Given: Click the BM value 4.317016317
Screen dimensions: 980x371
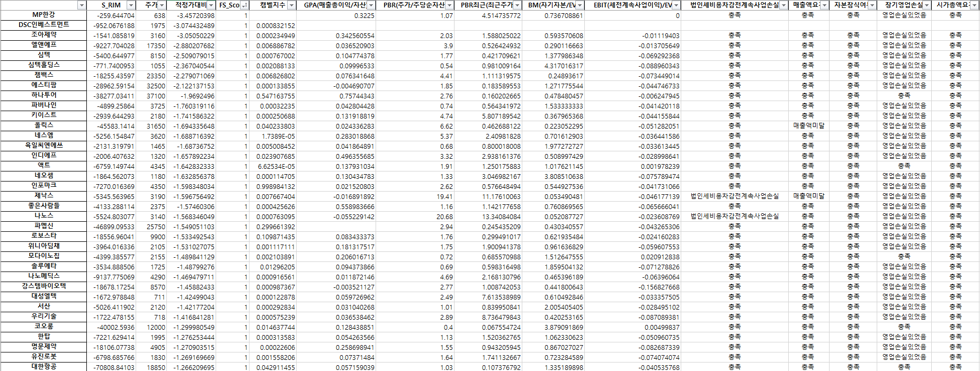Looking at the screenshot, I should click(x=554, y=66).
